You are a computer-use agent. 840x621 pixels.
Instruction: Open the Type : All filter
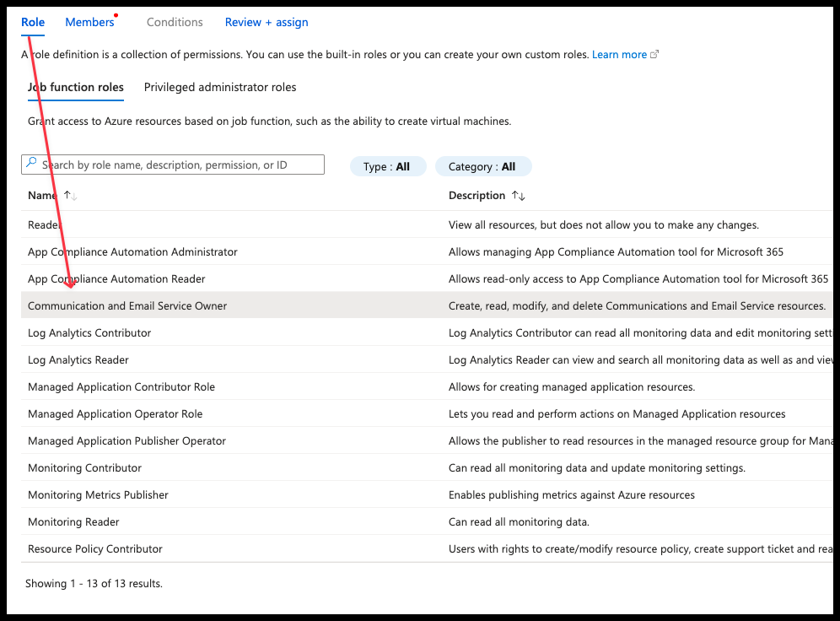387,166
